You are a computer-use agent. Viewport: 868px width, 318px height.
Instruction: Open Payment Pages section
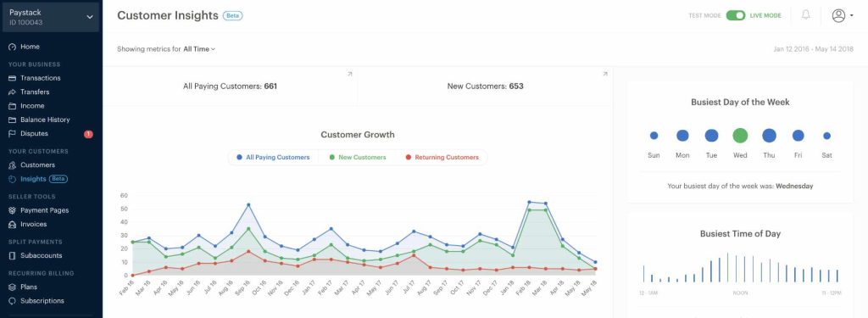pyautogui.click(x=45, y=210)
